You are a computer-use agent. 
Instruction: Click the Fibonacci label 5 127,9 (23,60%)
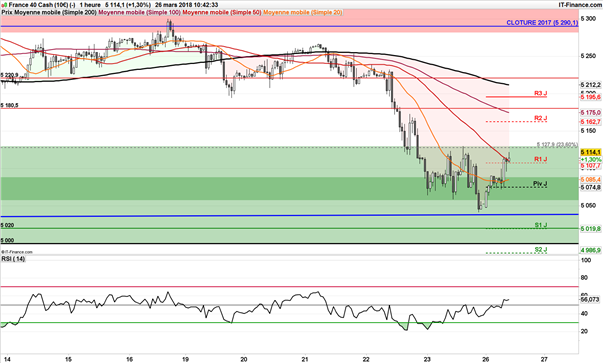click(557, 145)
